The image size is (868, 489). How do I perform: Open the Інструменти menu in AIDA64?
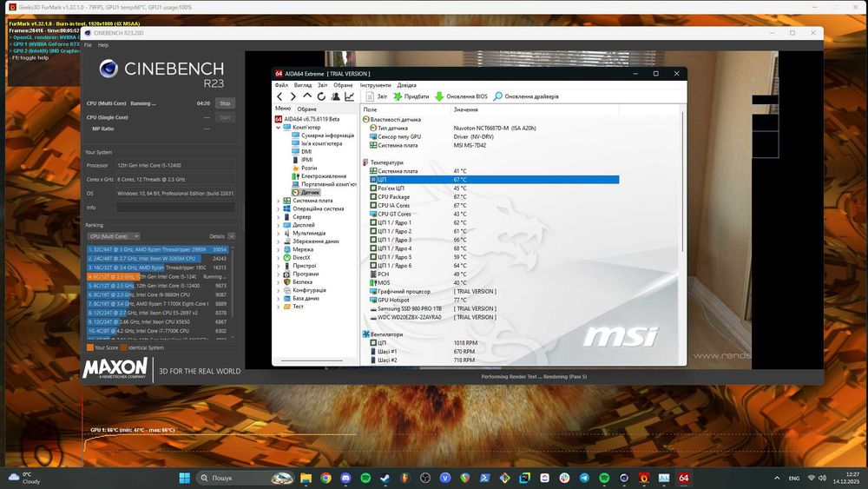click(x=375, y=85)
